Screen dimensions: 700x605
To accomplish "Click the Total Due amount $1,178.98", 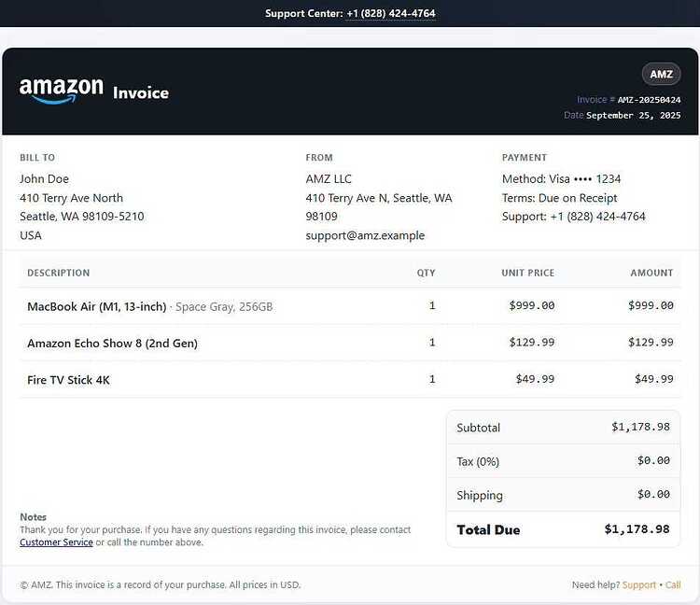I will pos(637,529).
